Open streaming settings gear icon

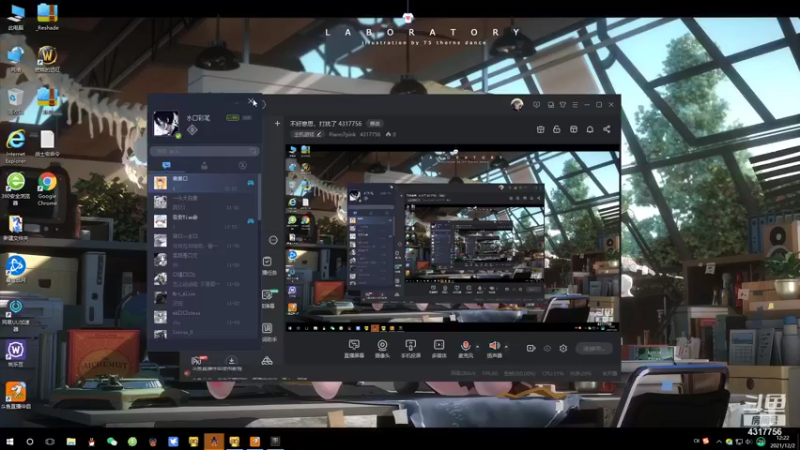tap(563, 348)
